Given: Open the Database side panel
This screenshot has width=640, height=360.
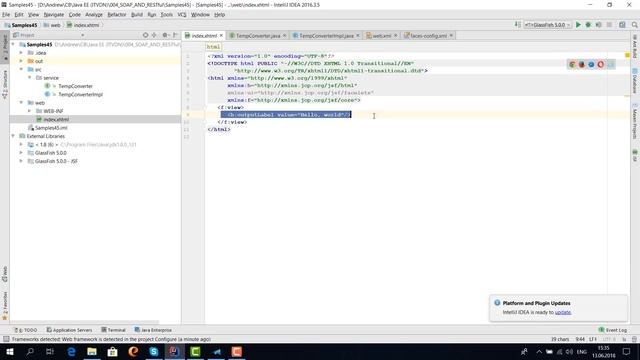Looking at the screenshot, I should coord(635,80).
